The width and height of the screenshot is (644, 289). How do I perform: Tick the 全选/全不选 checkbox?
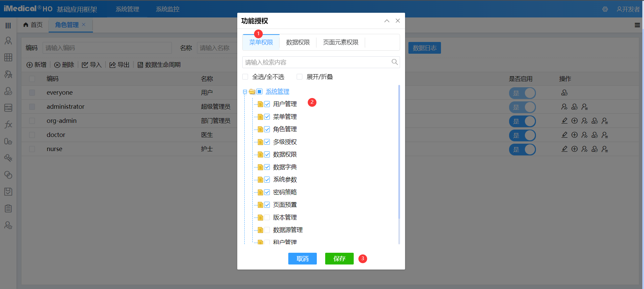click(x=245, y=77)
